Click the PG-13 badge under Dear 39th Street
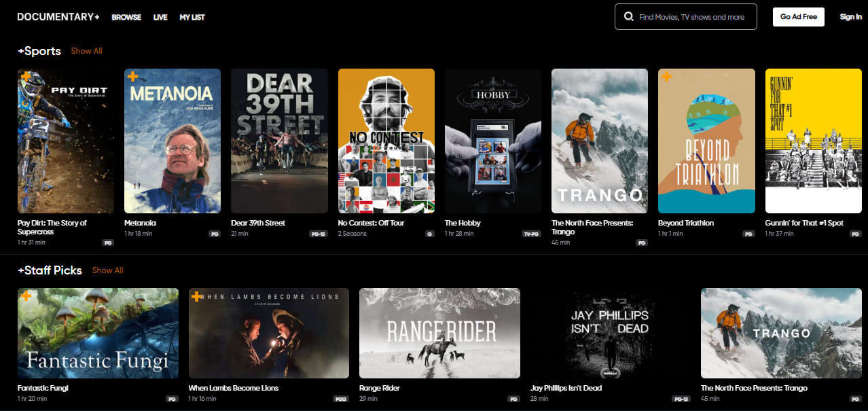This screenshot has width=868, height=411. point(319,234)
